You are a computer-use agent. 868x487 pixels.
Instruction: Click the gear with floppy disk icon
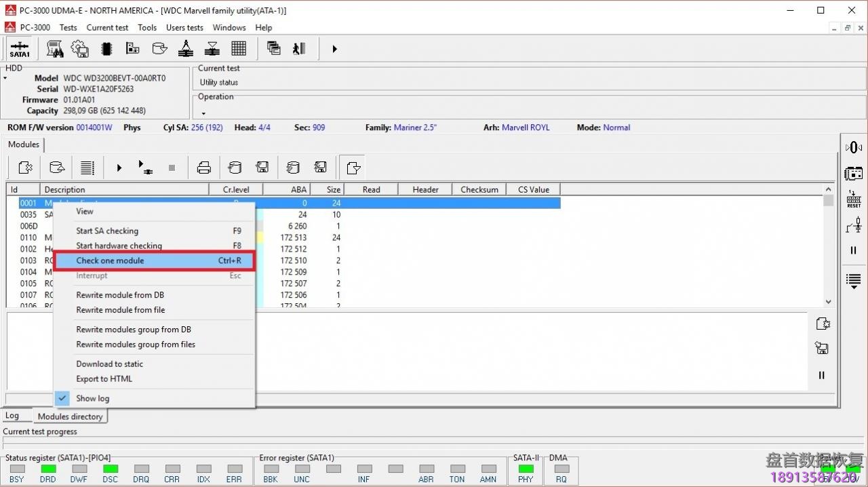point(80,49)
